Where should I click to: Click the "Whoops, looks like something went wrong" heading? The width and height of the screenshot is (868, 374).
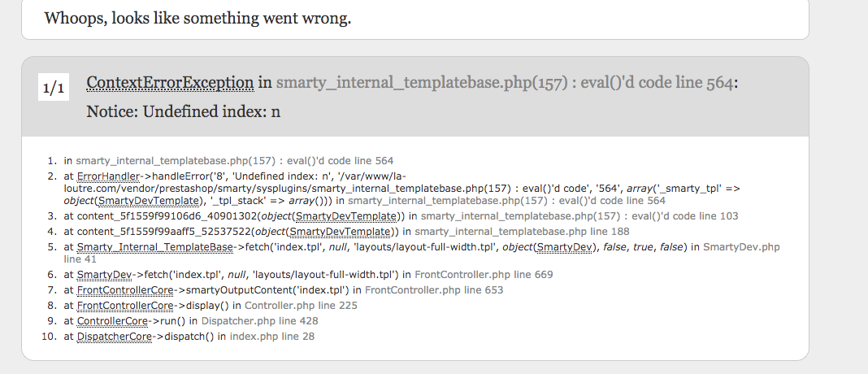(197, 18)
